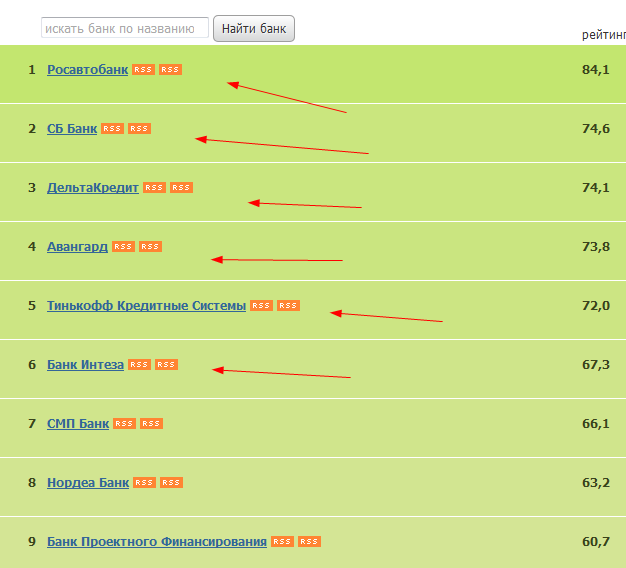Open the Банк Интеза link
Image resolution: width=626 pixels, height=568 pixels.
tap(85, 365)
